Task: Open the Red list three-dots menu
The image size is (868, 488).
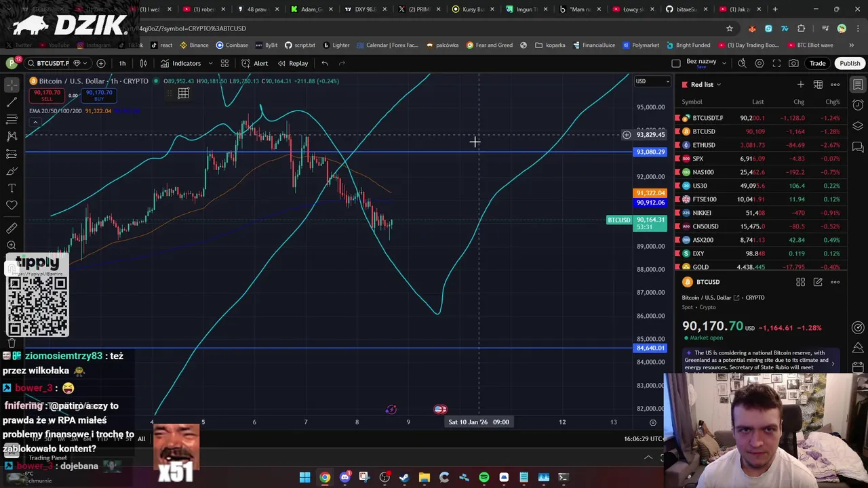Action: click(835, 84)
